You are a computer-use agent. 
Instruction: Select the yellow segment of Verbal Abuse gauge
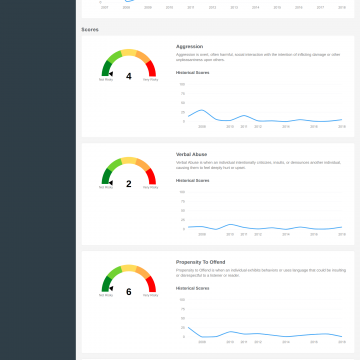point(129,161)
